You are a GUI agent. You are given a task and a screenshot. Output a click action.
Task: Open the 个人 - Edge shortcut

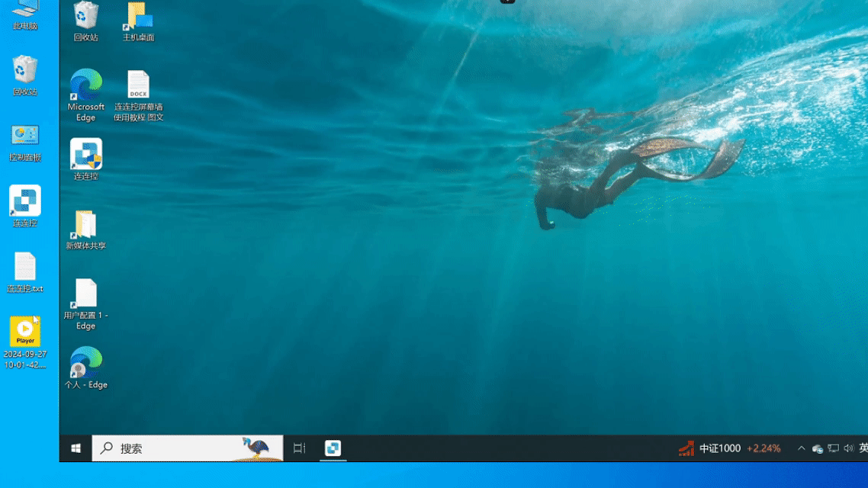85,368
